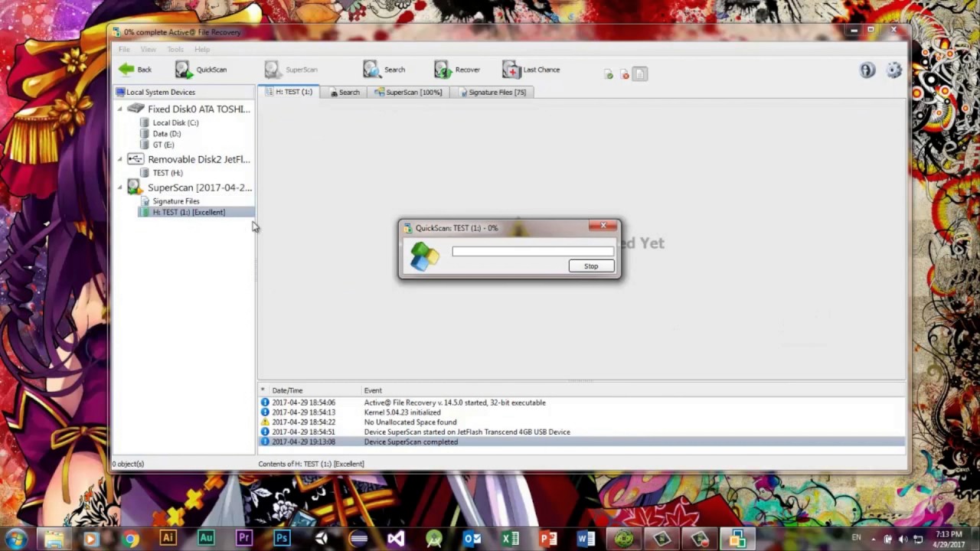Switch to the Signature Files [75] tab
Viewport: 980px width, 551px height.
493,92
